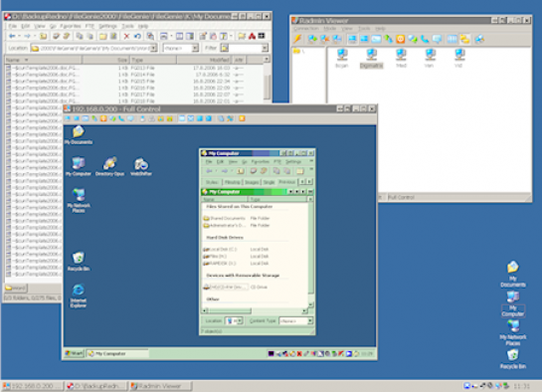Viewport: 542px width, 392px height.
Task: Open the <None> dropdown in FileGenie location bar
Action: pos(195,48)
